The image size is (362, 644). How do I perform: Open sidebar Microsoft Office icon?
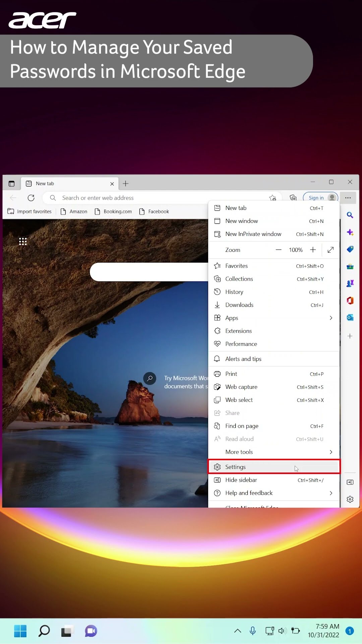coord(350,301)
